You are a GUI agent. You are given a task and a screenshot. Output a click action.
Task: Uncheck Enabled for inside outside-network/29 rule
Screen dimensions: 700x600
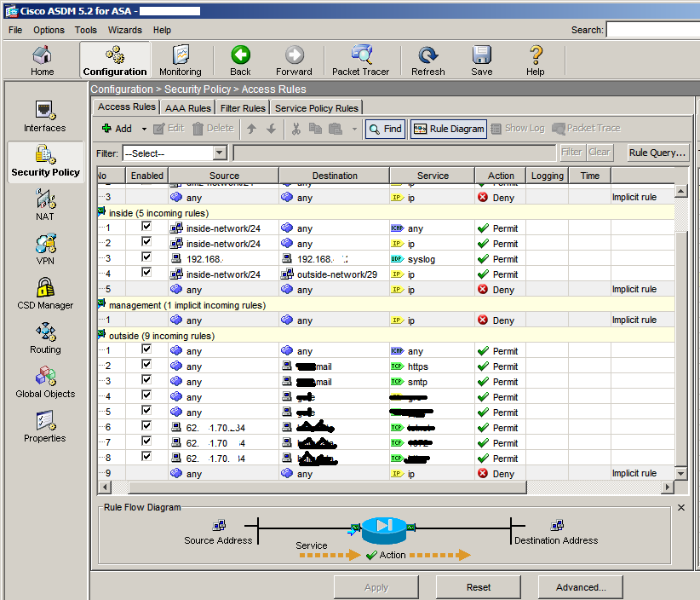tap(146, 272)
